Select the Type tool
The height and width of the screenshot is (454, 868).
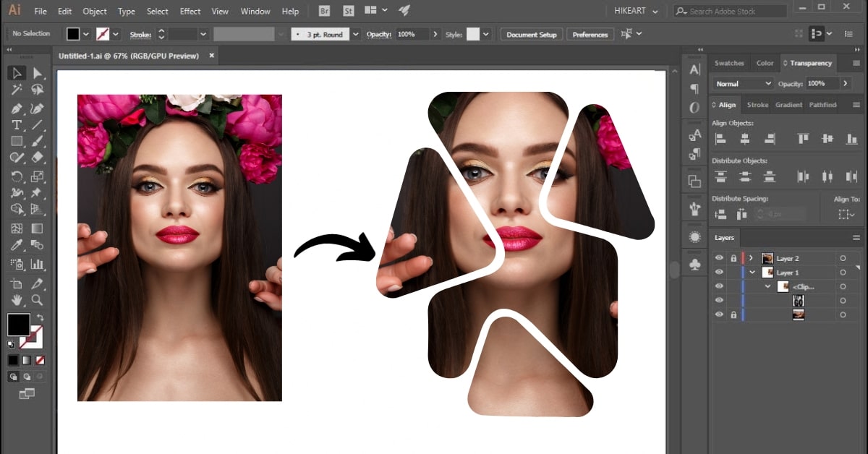(x=17, y=125)
